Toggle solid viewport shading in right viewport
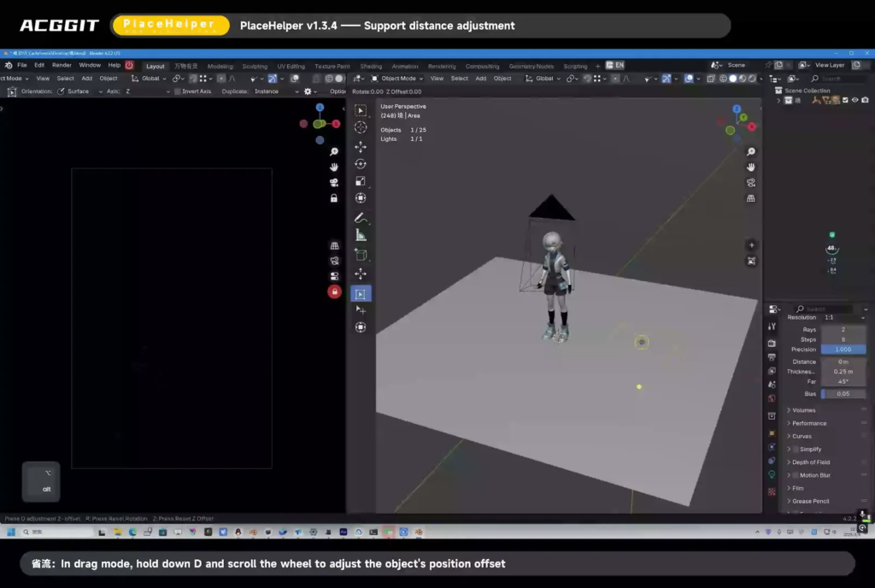 pyautogui.click(x=732, y=79)
